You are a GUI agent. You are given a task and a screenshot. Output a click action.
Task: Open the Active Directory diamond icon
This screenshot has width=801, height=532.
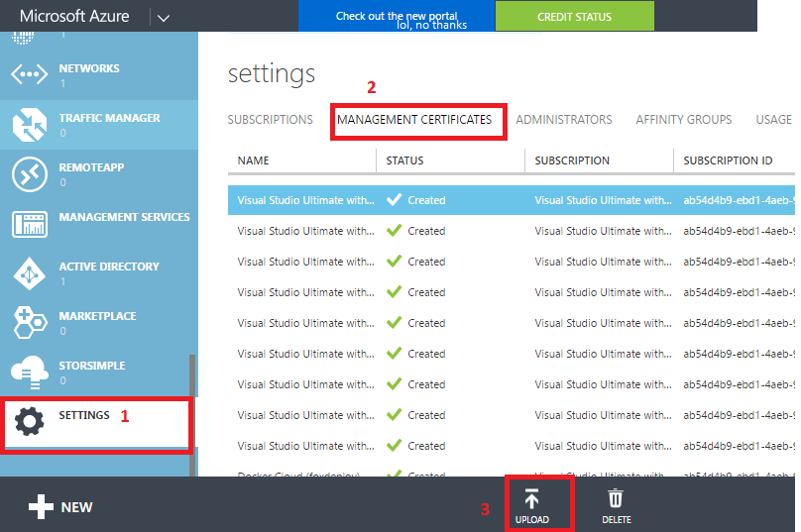pos(29,273)
